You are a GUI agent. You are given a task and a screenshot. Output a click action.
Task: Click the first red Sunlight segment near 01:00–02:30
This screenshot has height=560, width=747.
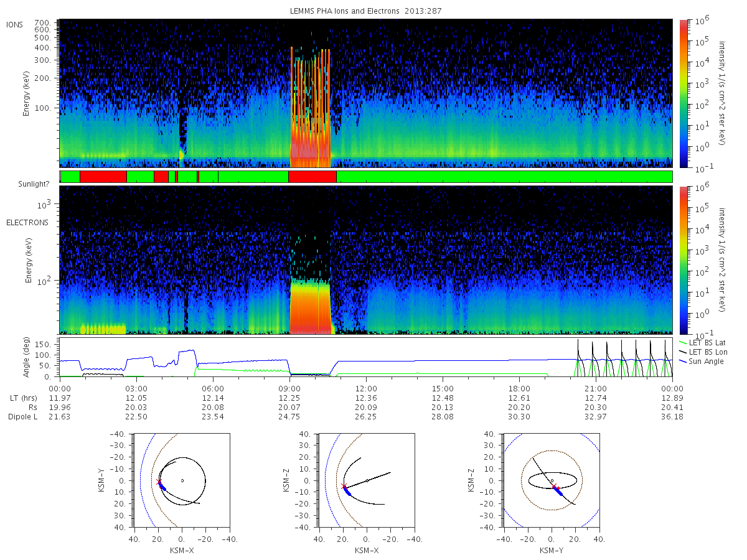click(x=103, y=177)
